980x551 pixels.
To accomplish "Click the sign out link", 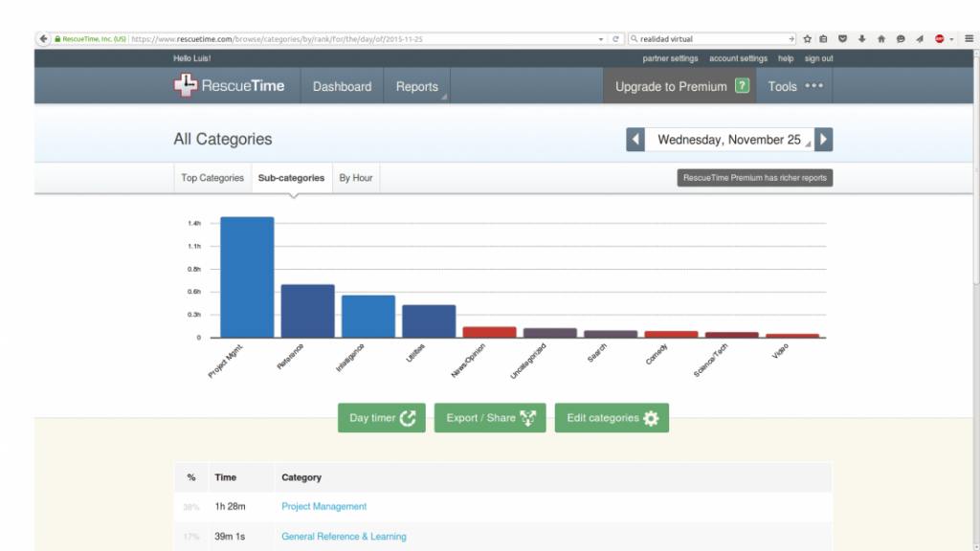I will [819, 58].
